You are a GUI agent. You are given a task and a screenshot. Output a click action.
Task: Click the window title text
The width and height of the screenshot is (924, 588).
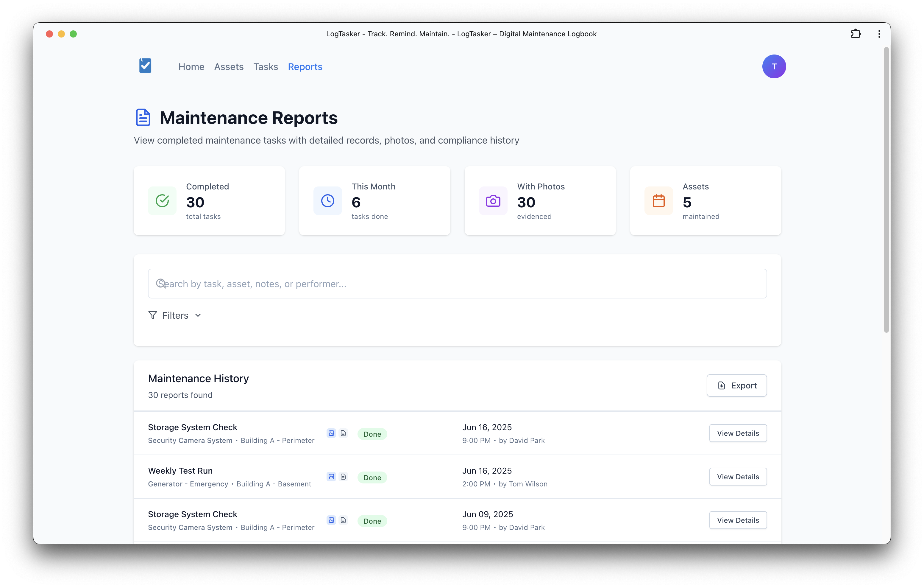click(x=461, y=34)
